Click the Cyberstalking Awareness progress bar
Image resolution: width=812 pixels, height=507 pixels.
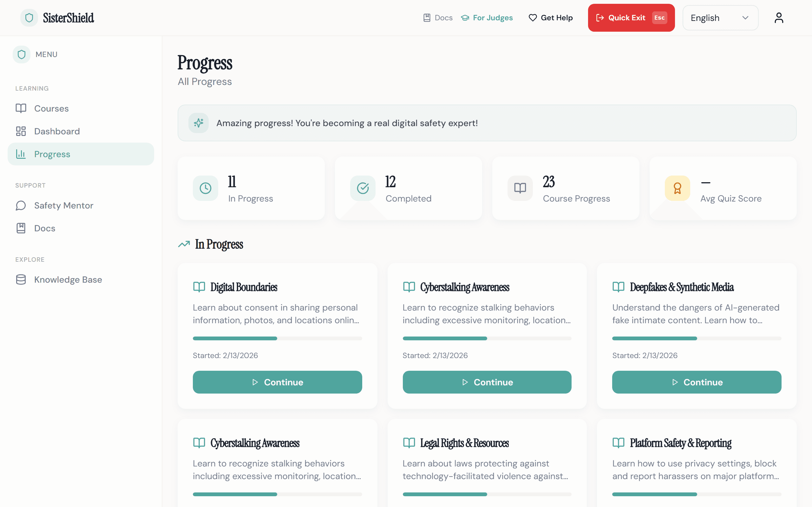point(487,338)
